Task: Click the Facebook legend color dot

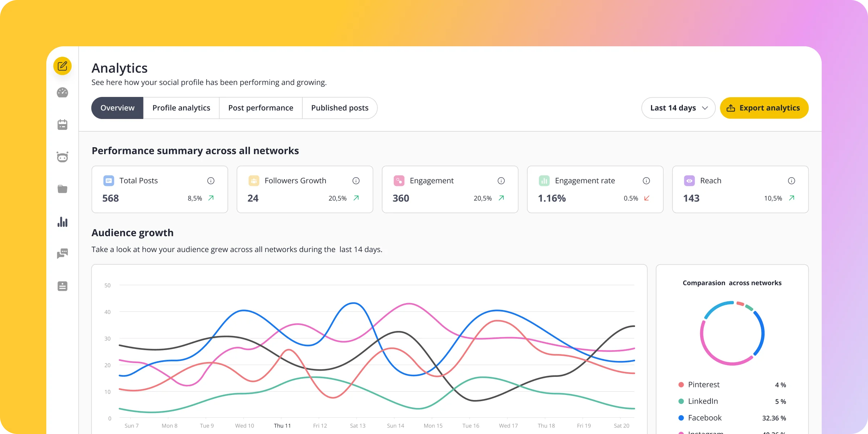Action: pos(681,418)
